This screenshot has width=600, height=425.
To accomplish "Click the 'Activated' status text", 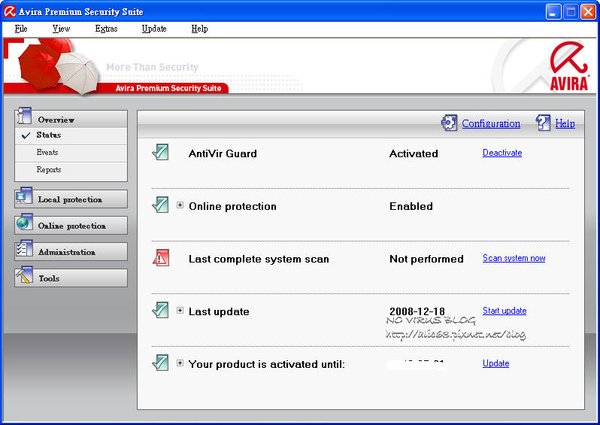I will coord(414,154).
